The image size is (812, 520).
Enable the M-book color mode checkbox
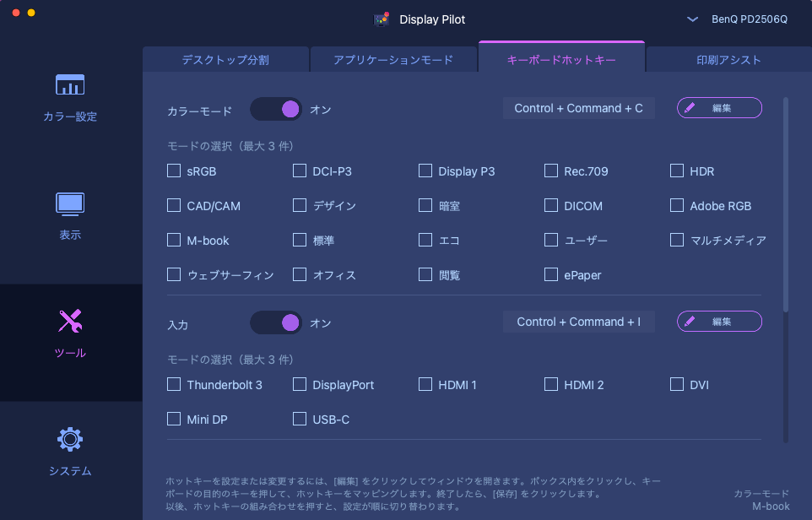[x=174, y=240]
